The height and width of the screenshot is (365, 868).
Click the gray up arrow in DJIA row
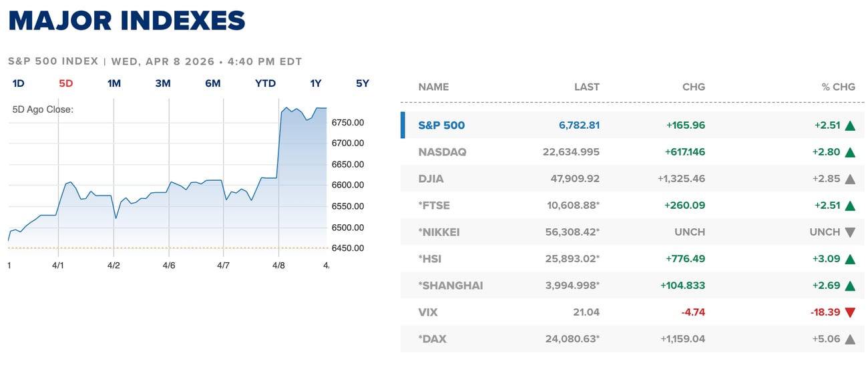(850, 179)
